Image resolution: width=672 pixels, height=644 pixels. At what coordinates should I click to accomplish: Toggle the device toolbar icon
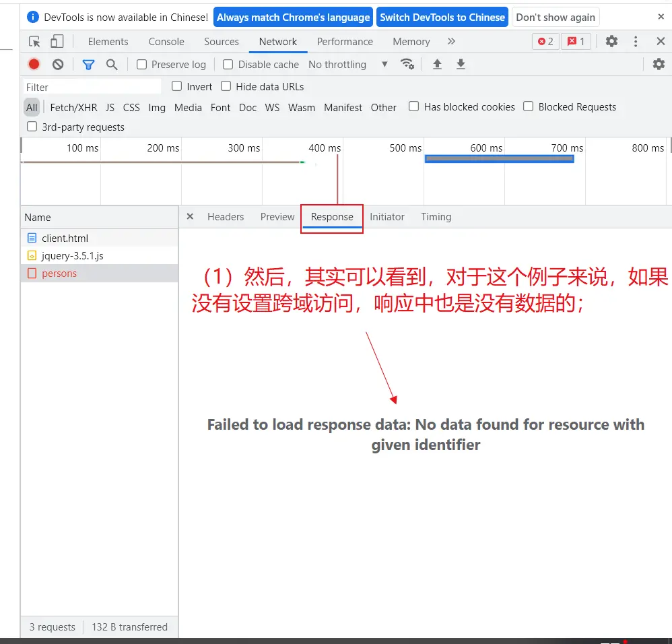pyautogui.click(x=57, y=42)
